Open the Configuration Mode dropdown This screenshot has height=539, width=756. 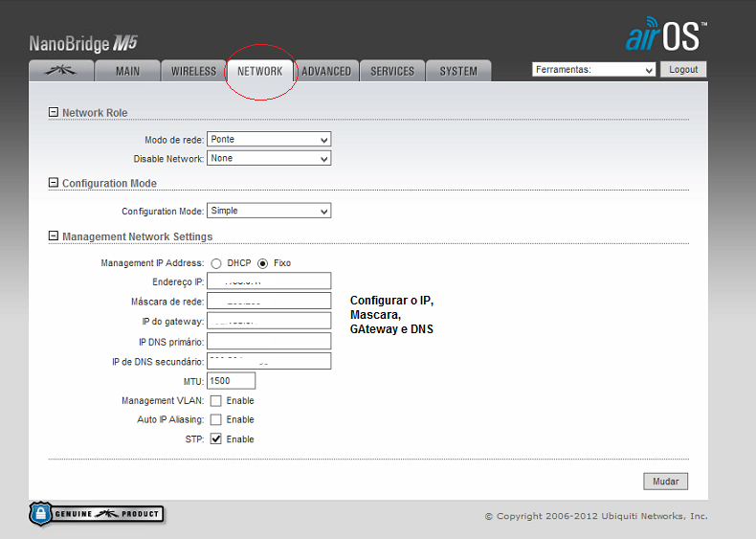coord(269,211)
